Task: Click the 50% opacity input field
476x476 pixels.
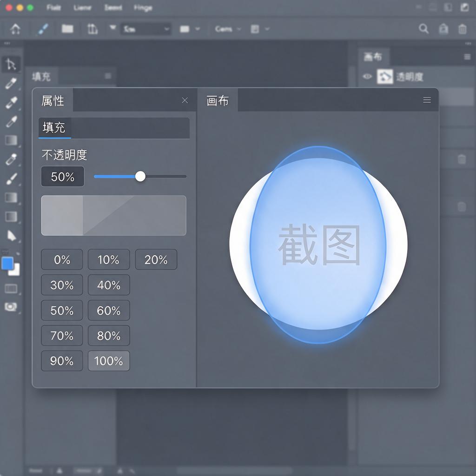Action: coord(63,176)
